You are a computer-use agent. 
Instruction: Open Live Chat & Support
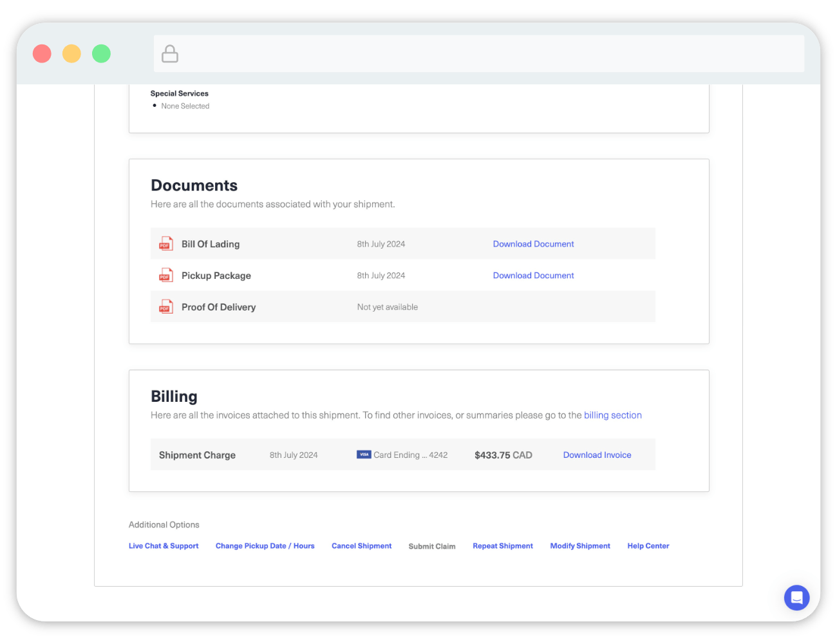tap(164, 546)
